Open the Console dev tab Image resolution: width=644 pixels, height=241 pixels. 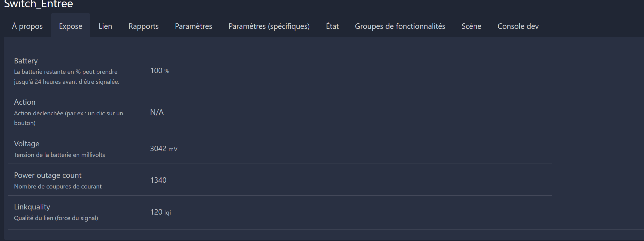click(x=518, y=26)
